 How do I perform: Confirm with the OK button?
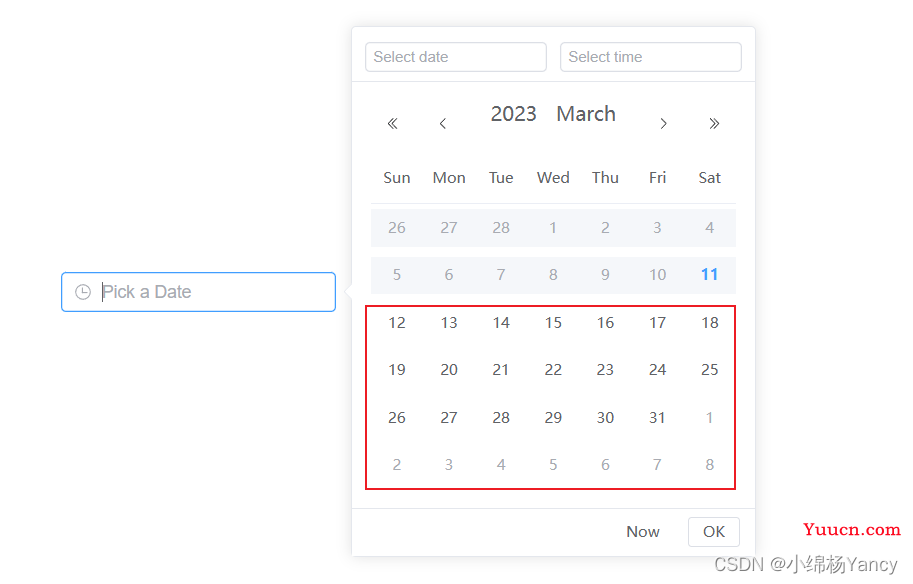click(x=714, y=532)
